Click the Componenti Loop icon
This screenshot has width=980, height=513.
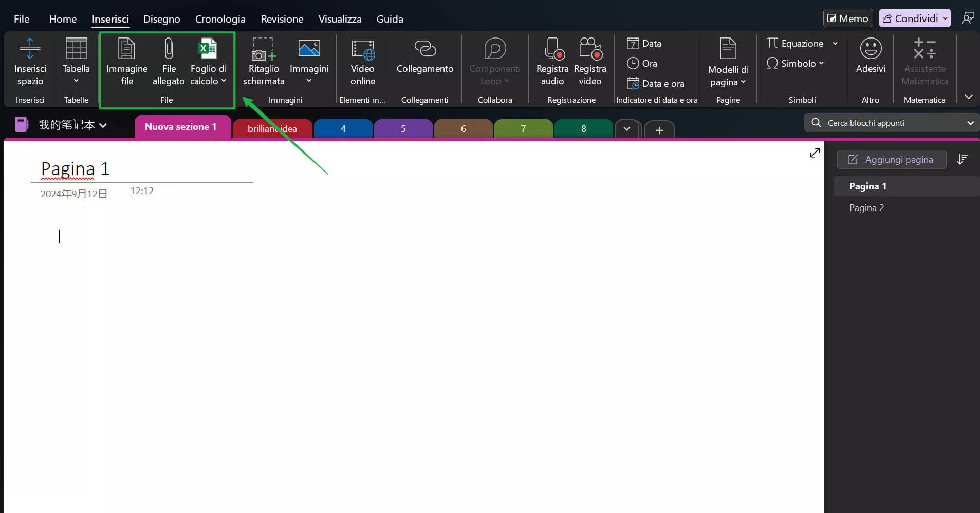pos(495,48)
